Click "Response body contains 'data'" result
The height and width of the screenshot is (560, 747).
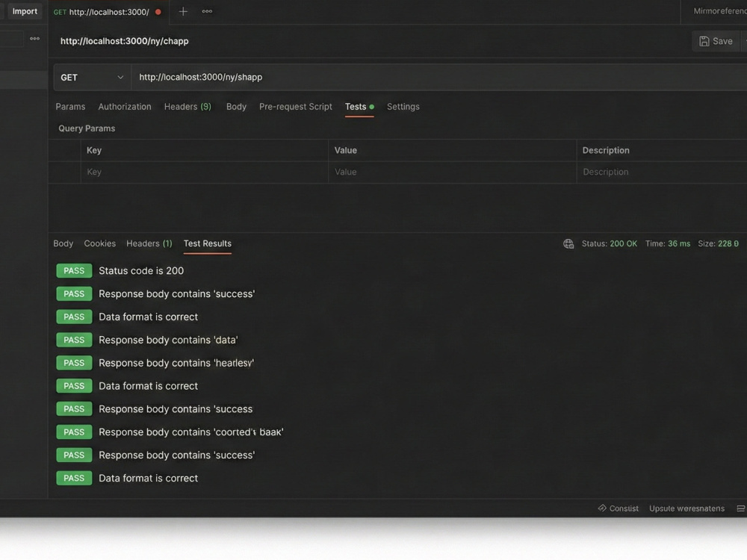tap(168, 340)
